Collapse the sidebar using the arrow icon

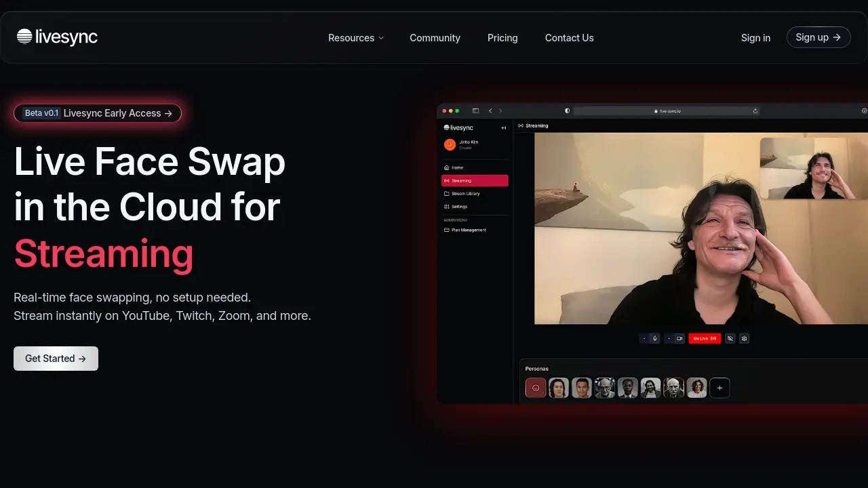click(504, 127)
